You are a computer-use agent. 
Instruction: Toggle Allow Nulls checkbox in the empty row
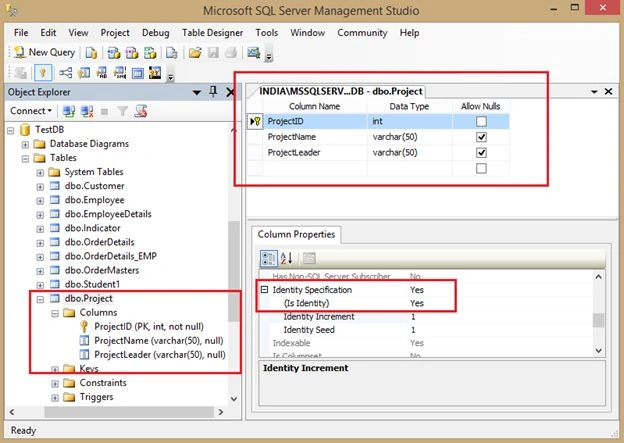tap(481, 168)
